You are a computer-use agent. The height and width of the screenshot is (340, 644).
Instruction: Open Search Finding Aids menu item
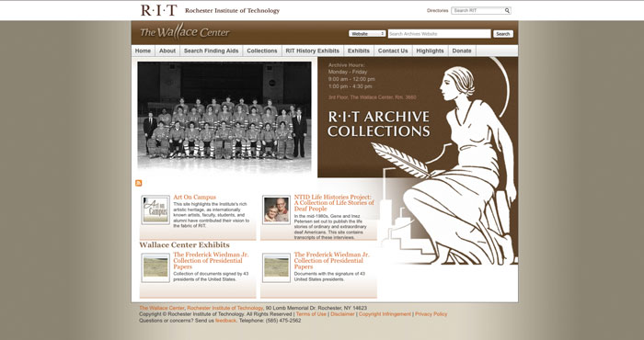pyautogui.click(x=211, y=51)
